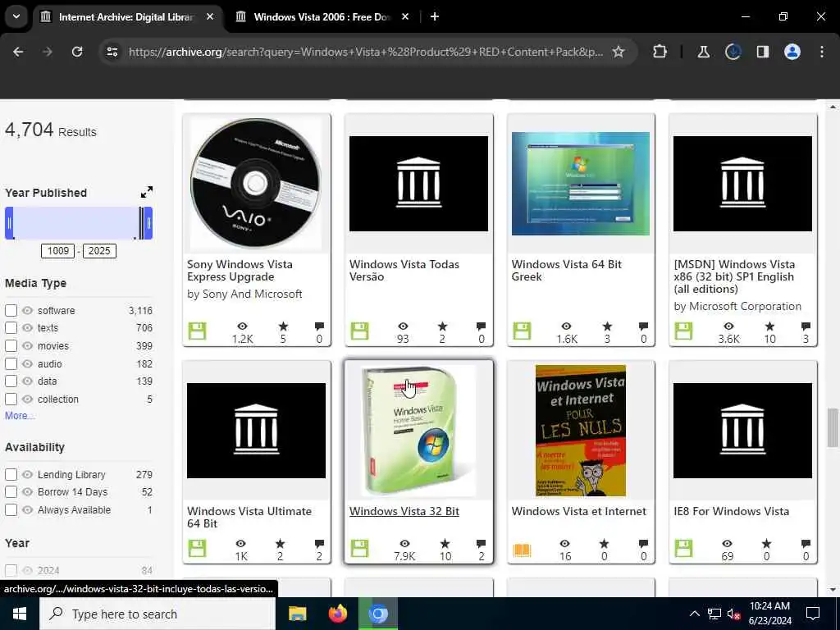Screen dimensions: 840x630
Task: Click the Windows taskbar search box
Action: click(x=157, y=614)
